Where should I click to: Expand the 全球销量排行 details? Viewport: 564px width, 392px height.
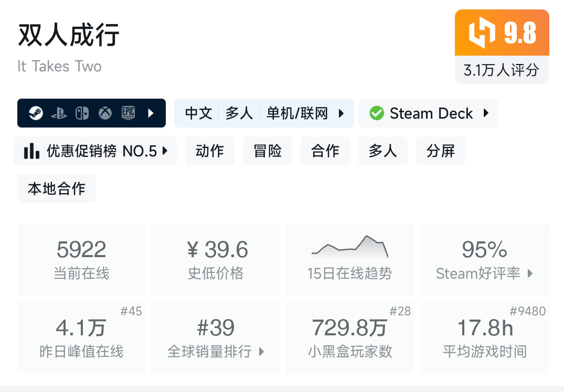[x=261, y=352]
